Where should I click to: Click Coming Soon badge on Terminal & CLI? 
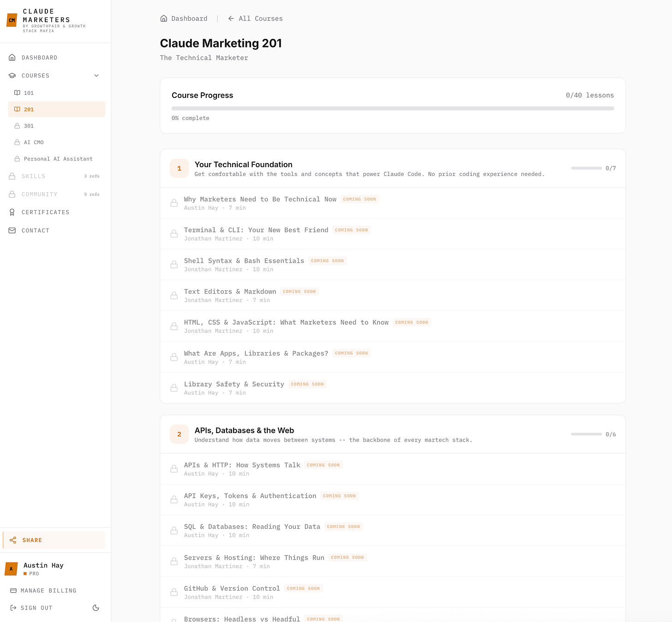click(x=352, y=230)
